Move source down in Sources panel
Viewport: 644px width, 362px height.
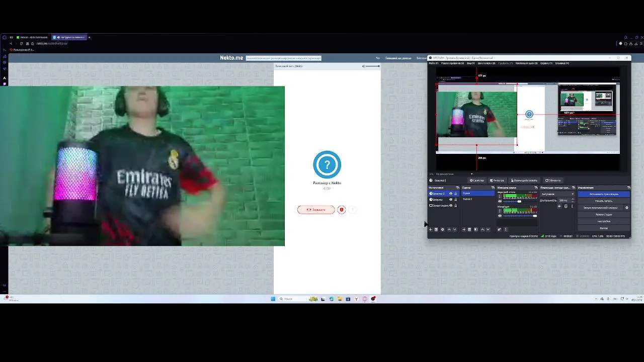point(455,230)
